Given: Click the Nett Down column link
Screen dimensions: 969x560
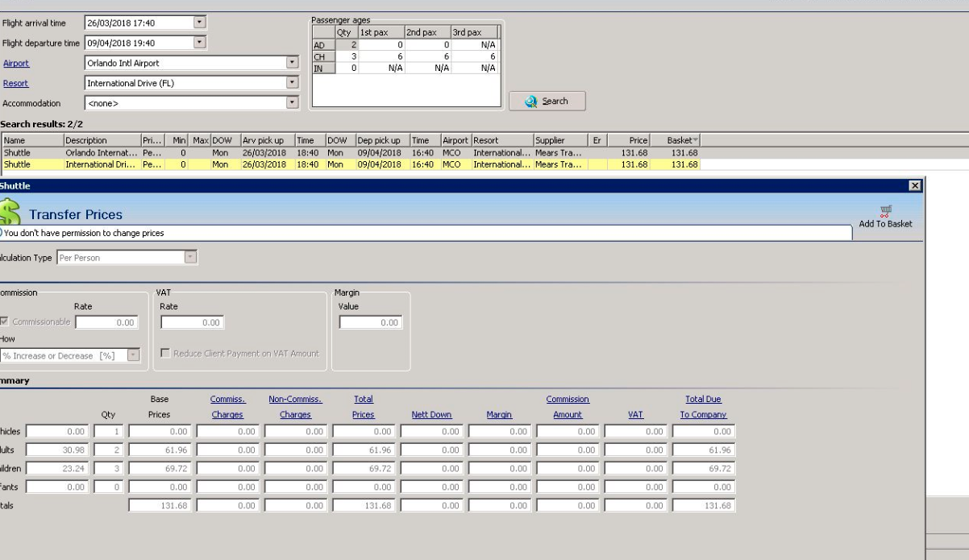Looking at the screenshot, I should tap(431, 415).
